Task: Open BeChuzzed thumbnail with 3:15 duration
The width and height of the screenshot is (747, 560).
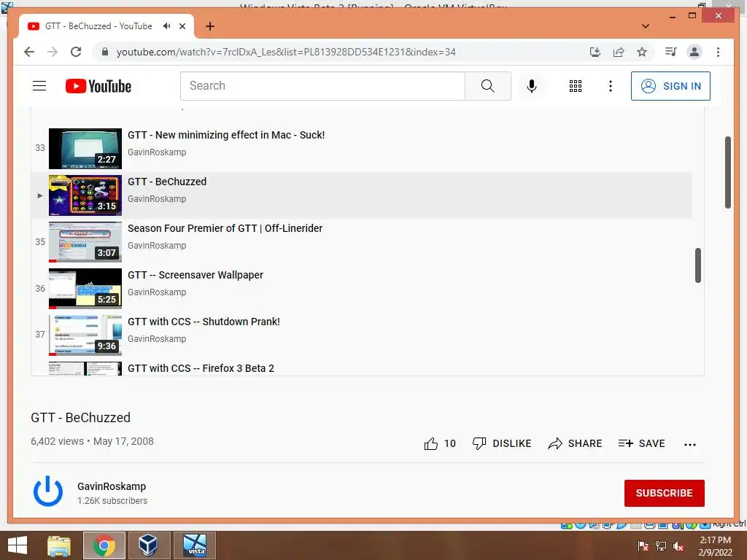Action: tap(85, 195)
